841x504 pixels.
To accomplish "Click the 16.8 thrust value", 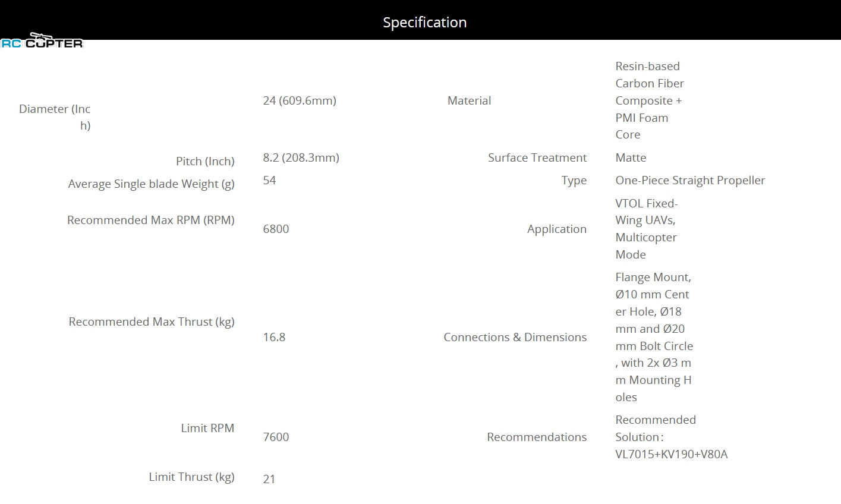I will coord(274,337).
